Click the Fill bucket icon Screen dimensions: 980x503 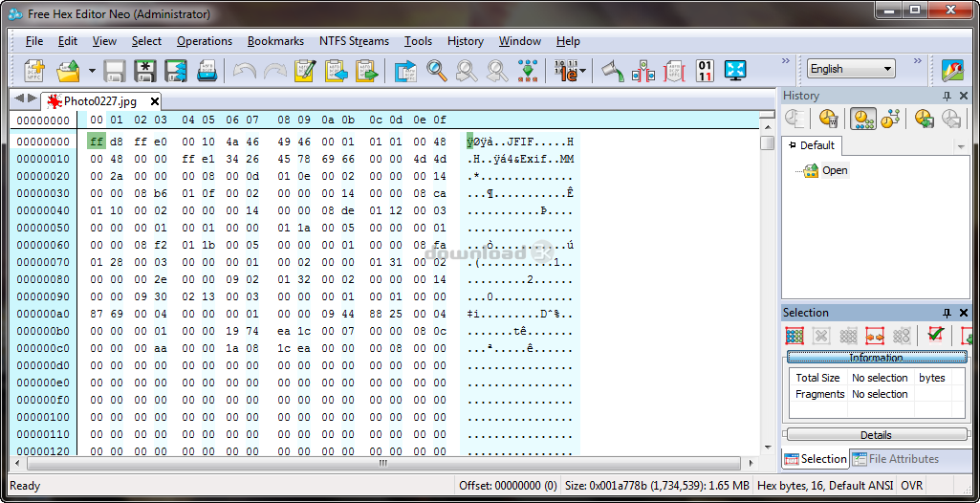click(x=612, y=71)
